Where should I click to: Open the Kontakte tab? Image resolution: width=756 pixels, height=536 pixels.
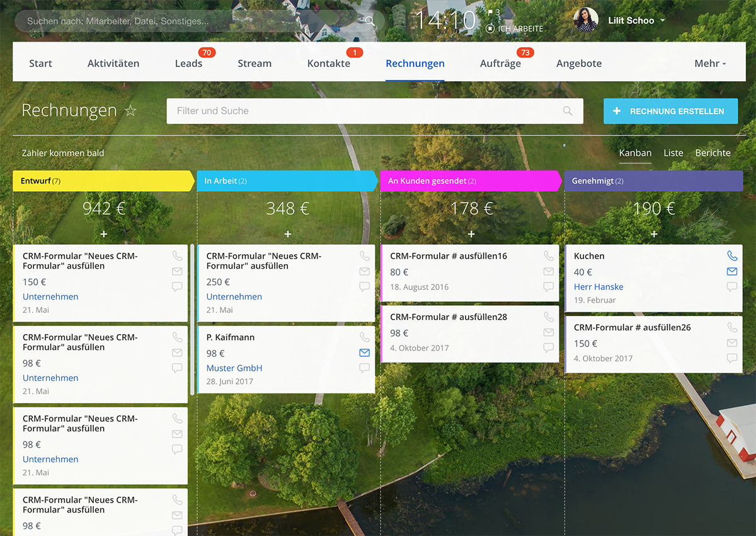[x=329, y=63]
